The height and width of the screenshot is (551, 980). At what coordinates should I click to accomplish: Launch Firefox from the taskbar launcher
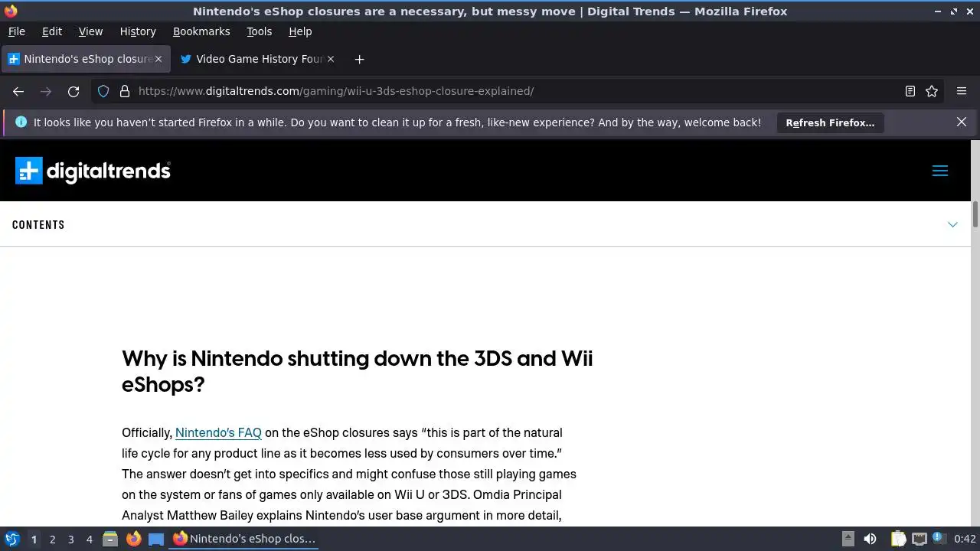click(133, 539)
